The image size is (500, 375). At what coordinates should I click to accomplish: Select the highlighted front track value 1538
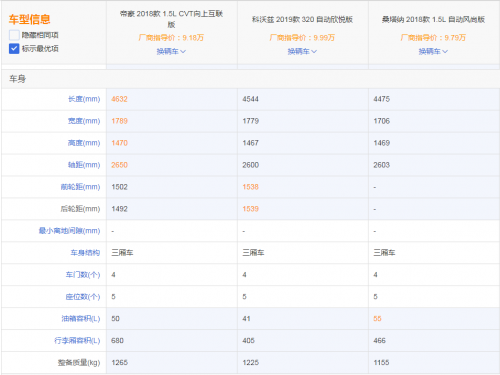[250, 187]
